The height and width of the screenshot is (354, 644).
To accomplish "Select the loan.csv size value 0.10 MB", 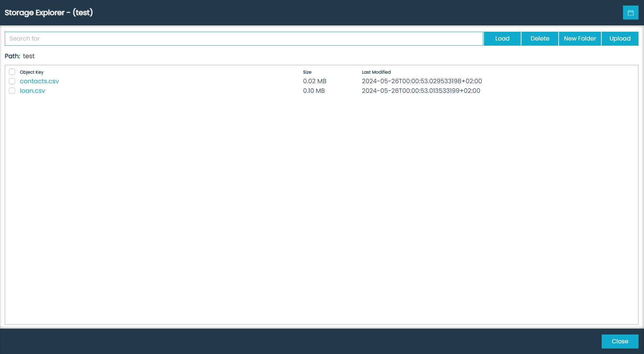I will point(314,91).
